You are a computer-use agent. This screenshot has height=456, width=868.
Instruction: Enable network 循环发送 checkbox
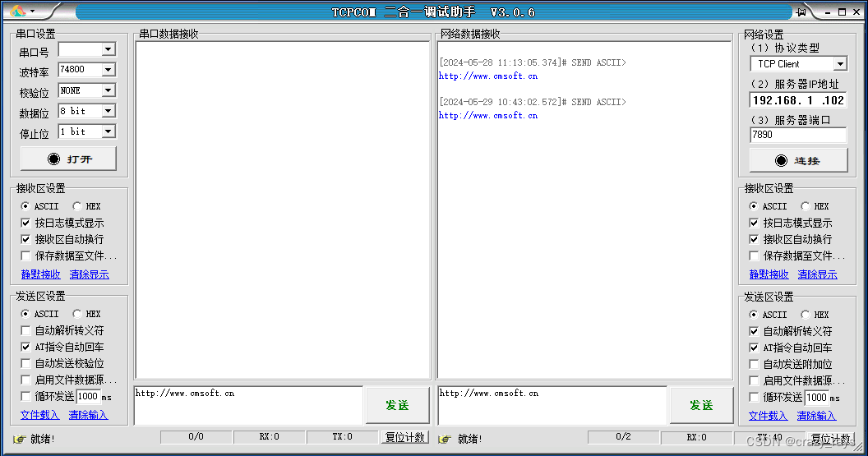point(754,398)
